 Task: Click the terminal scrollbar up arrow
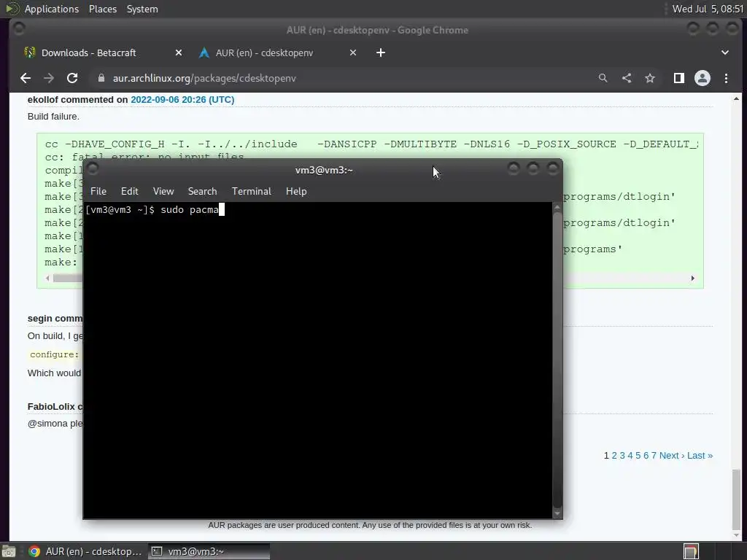(x=557, y=208)
